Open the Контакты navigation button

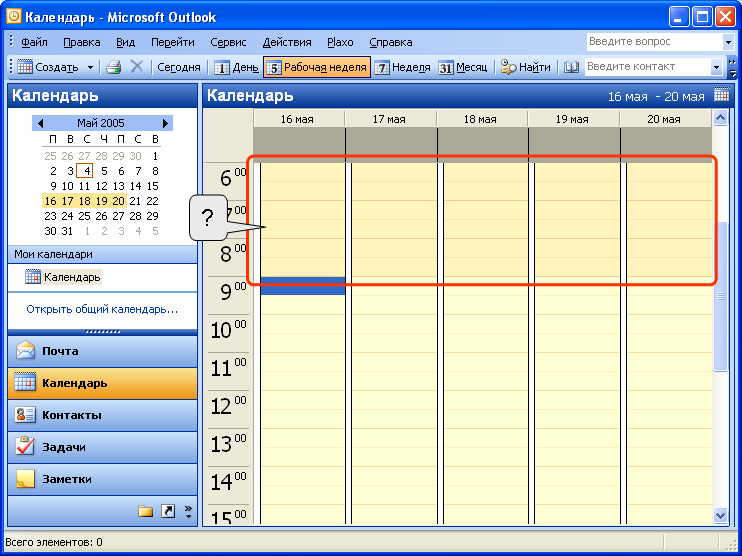pyautogui.click(x=102, y=415)
